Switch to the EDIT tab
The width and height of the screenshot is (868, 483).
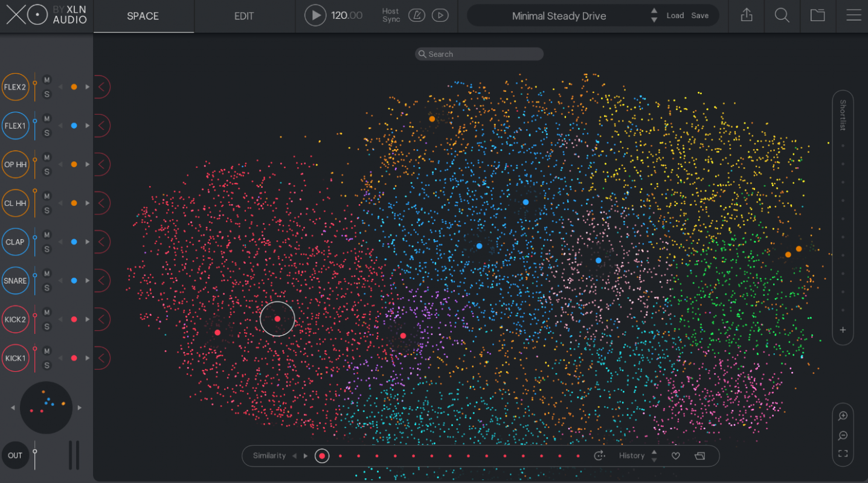tap(244, 16)
